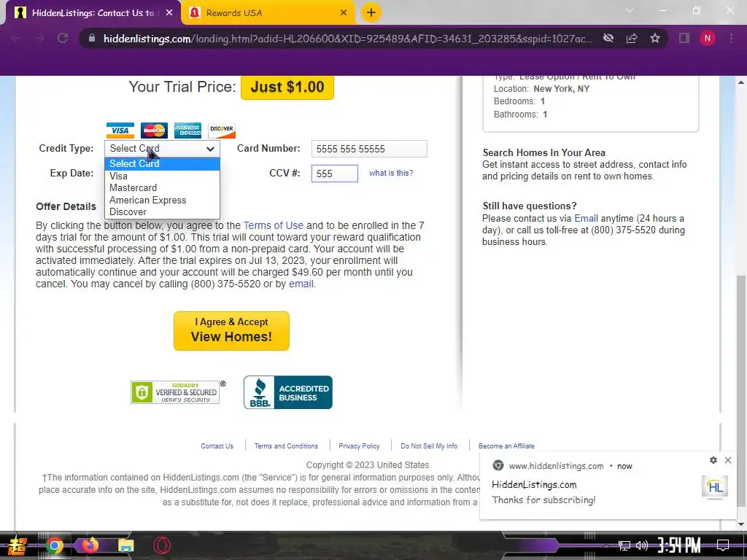
Task: Click the CCV number field
Action: (334, 174)
